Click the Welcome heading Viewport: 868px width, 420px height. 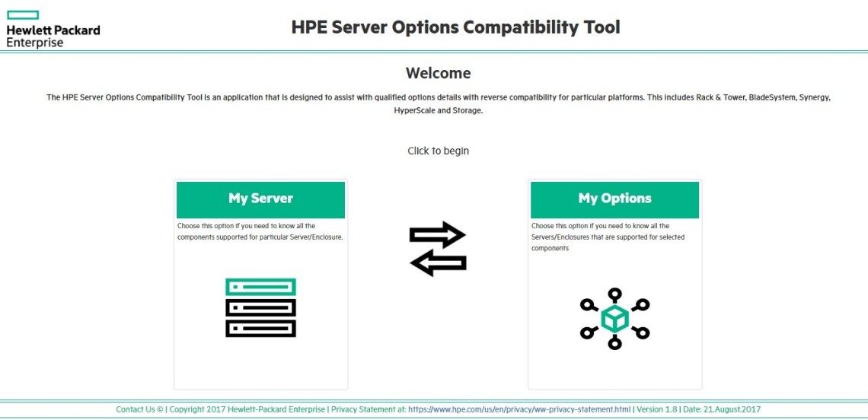point(438,73)
